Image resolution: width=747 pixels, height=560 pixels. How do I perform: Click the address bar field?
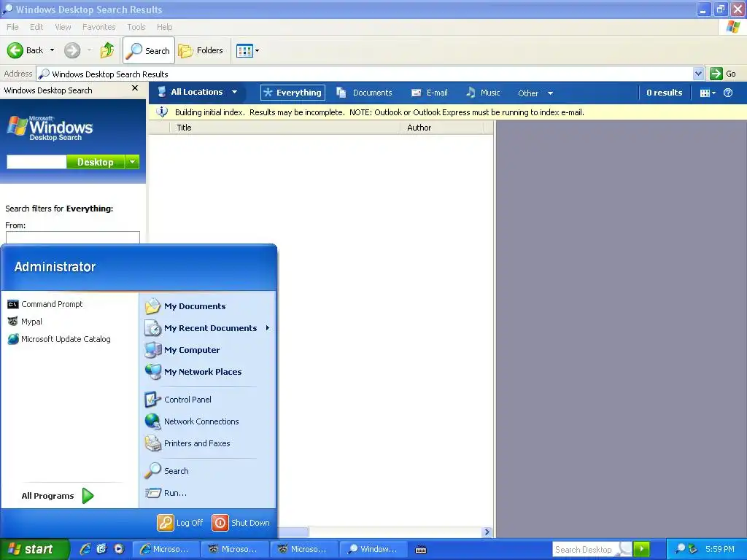pos(365,74)
